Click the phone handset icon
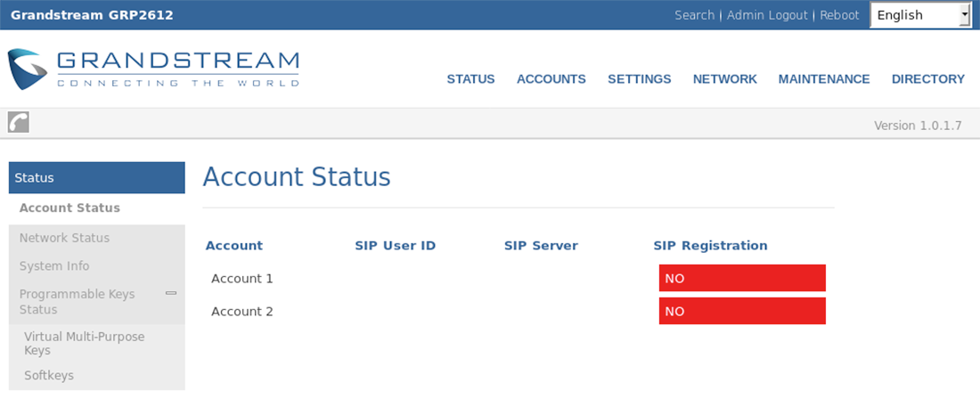980x399 pixels. (19, 122)
